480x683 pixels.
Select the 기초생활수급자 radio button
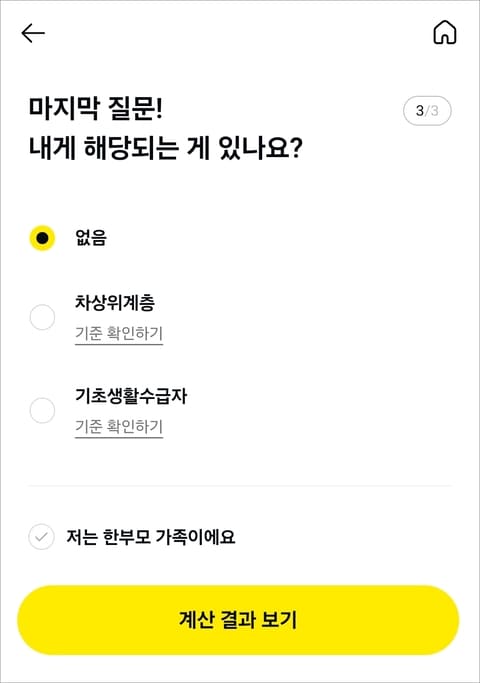click(42, 410)
